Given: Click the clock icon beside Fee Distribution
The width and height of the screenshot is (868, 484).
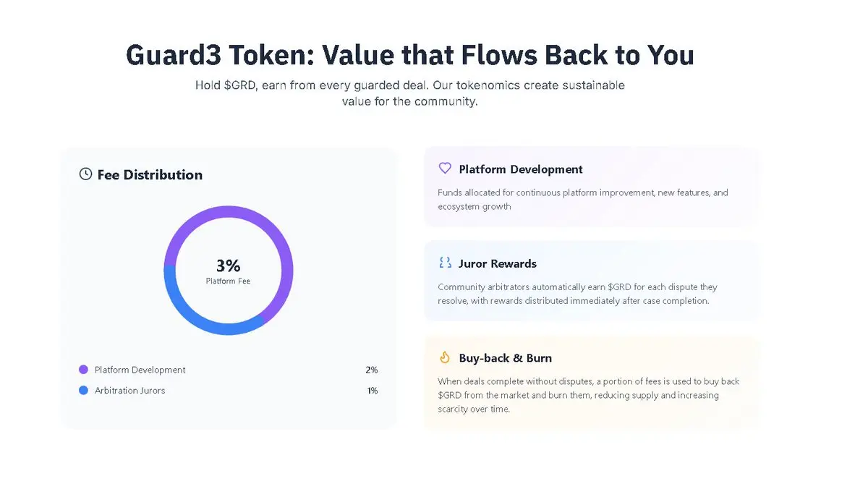Looking at the screenshot, I should (x=85, y=174).
